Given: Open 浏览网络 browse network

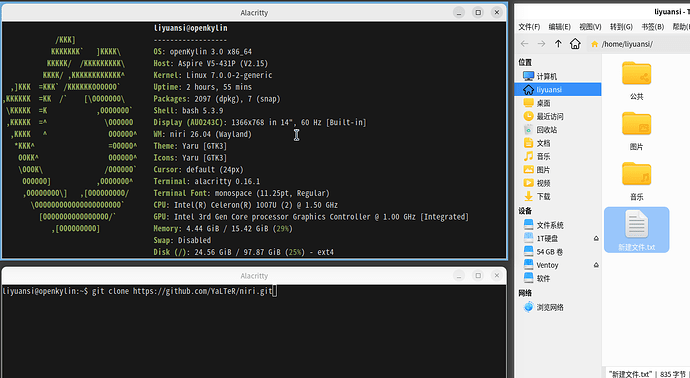Looking at the screenshot, I should pyautogui.click(x=558, y=307).
